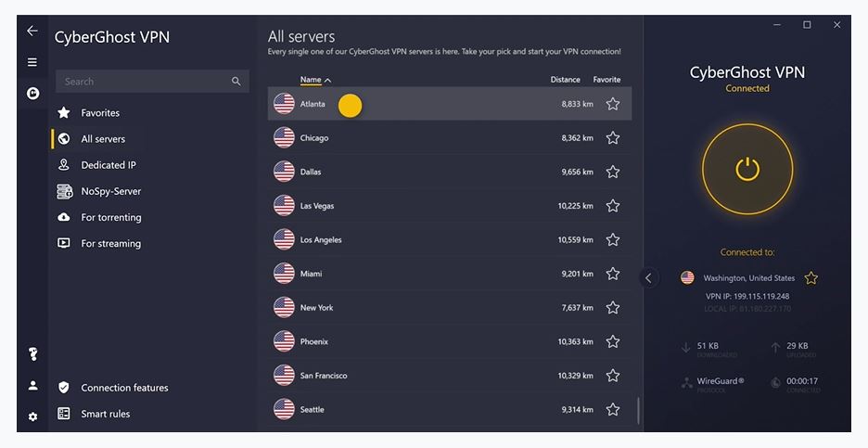Favorite the Atlanta server star

[x=613, y=104]
